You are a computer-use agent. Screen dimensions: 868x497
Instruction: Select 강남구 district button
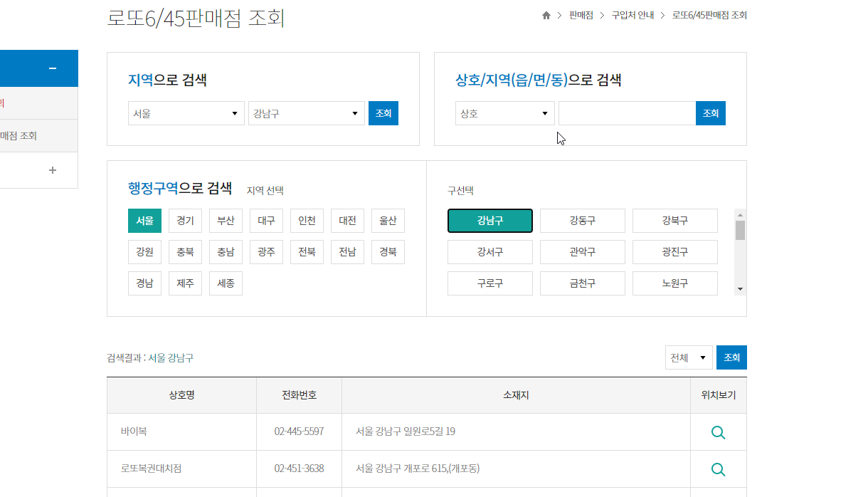(x=490, y=221)
